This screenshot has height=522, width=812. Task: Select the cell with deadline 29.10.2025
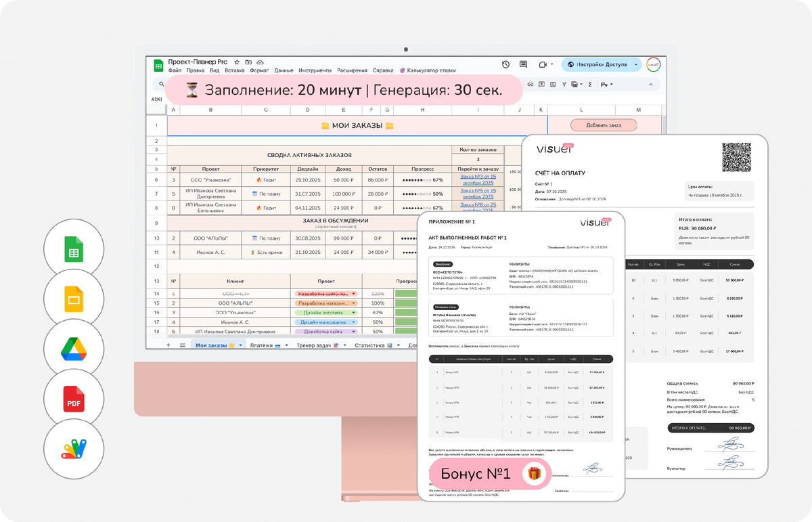click(308, 180)
